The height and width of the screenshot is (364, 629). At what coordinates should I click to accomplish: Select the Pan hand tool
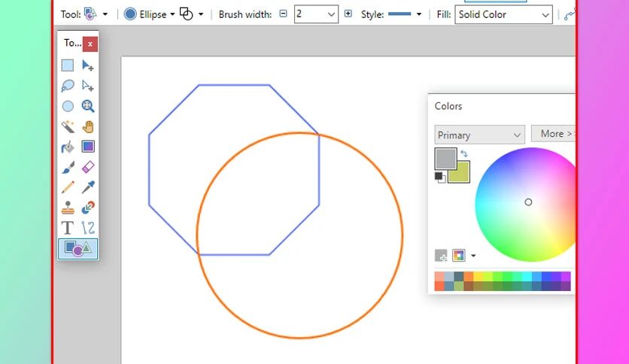point(88,126)
